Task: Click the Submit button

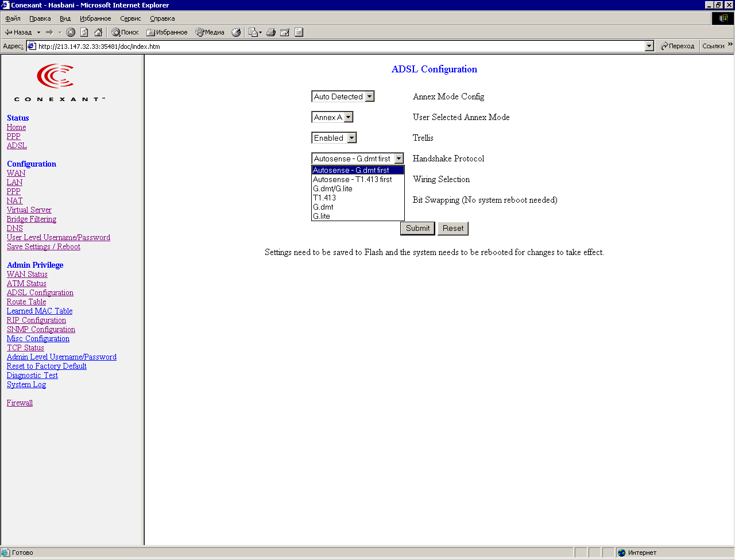Action: [417, 228]
